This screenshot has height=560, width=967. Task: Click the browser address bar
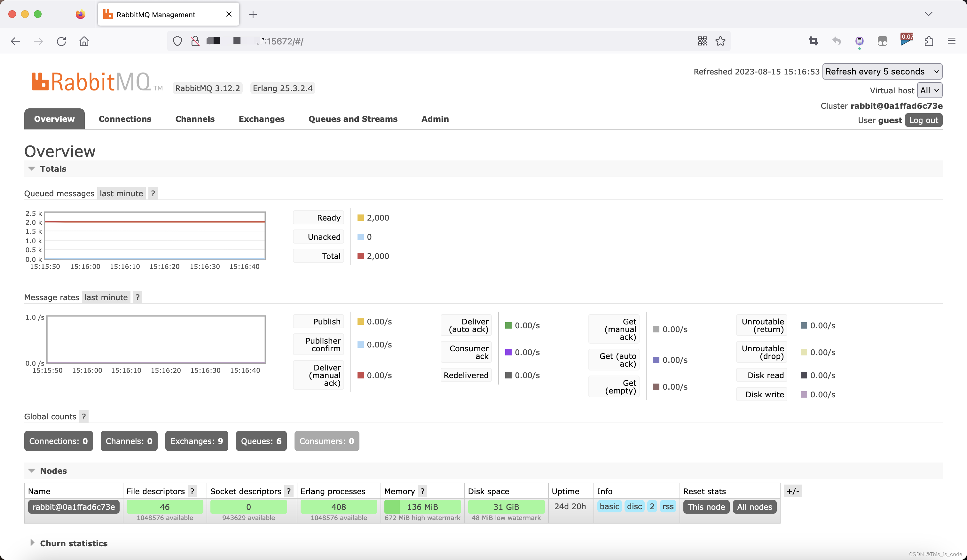tap(449, 41)
